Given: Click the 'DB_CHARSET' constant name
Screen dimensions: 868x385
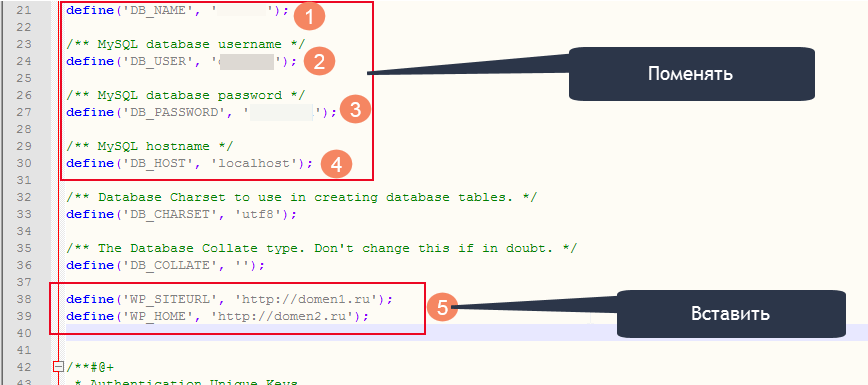Looking at the screenshot, I should tap(169, 214).
